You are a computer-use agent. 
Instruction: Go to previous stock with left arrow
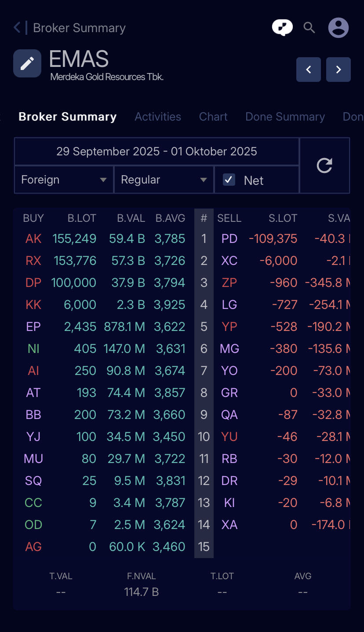click(309, 70)
